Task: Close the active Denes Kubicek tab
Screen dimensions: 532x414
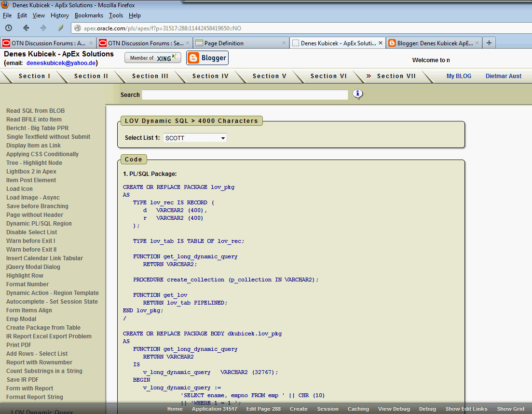Action: 381,43
